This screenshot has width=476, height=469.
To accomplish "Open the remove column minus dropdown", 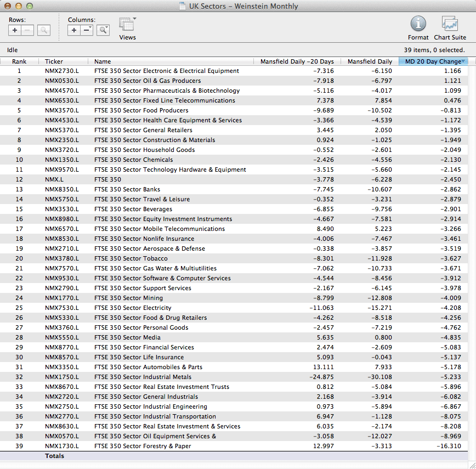I will pos(87,30).
